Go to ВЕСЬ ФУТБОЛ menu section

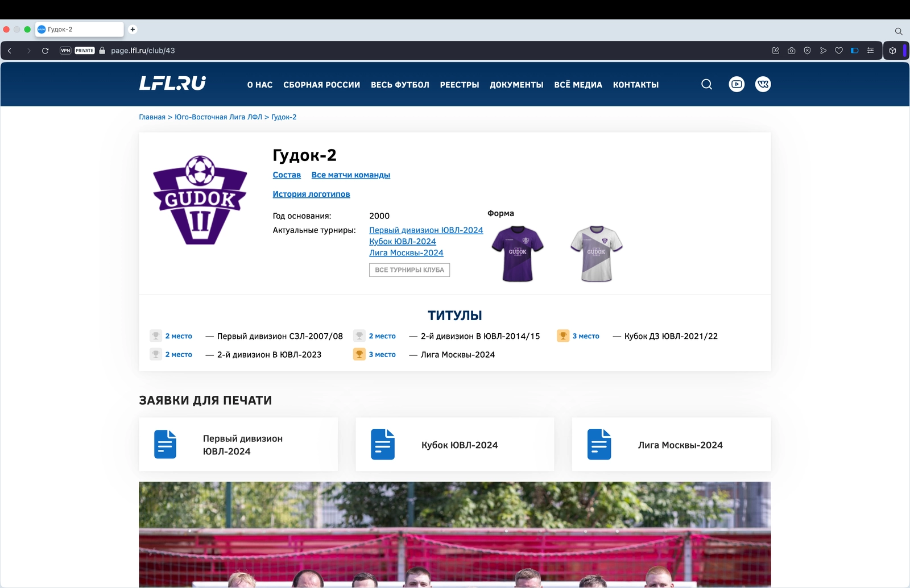tap(400, 85)
